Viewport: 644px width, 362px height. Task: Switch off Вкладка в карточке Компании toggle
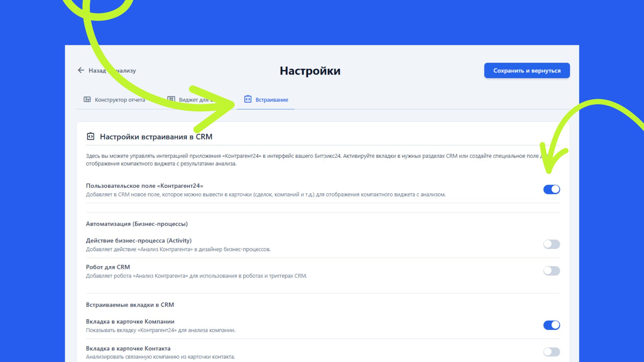pos(551,325)
